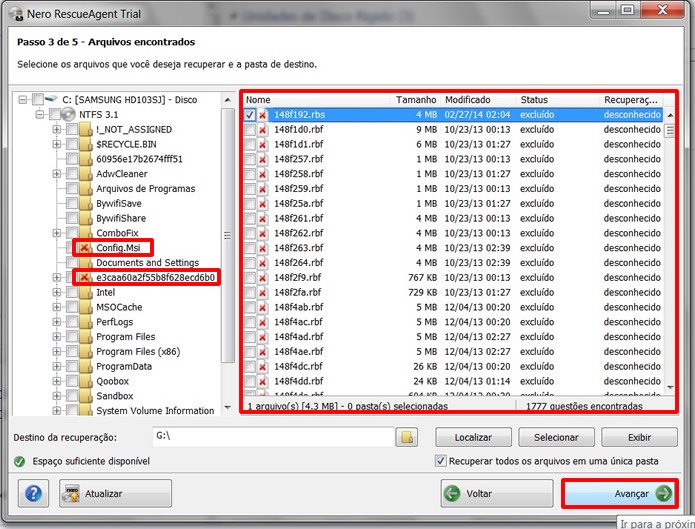Select the Documents and Settings folder
This screenshot has width=695, height=529.
click(x=147, y=263)
